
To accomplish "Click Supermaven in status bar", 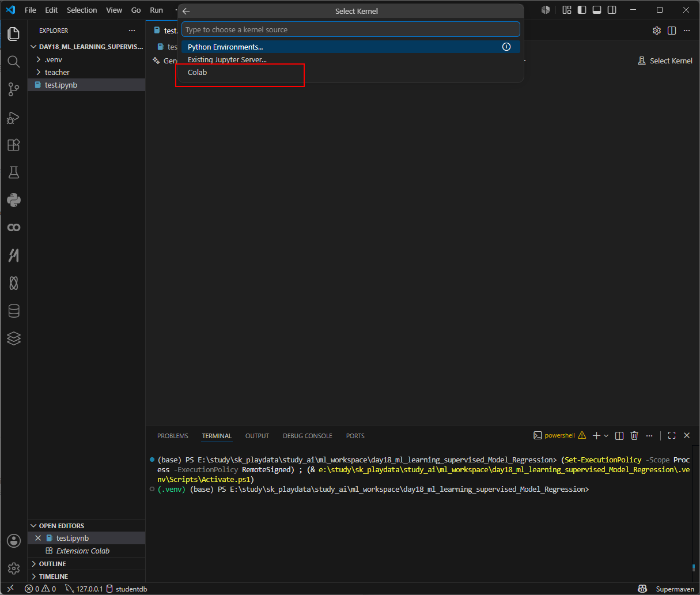I will click(675, 589).
